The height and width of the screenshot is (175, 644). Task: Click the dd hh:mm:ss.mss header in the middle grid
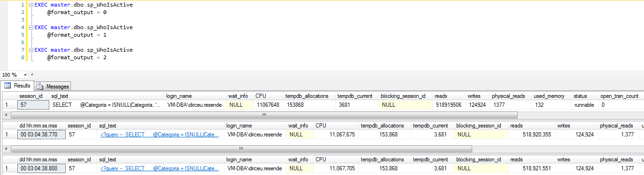41,126
